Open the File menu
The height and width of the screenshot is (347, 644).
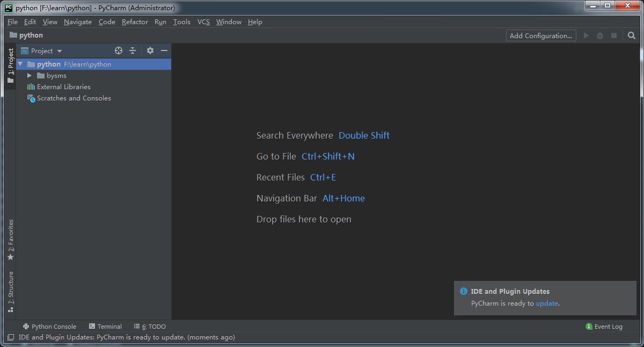coord(12,22)
